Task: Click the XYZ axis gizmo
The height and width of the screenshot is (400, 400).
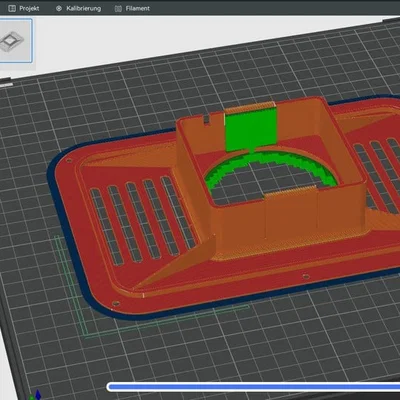Action: (36, 395)
